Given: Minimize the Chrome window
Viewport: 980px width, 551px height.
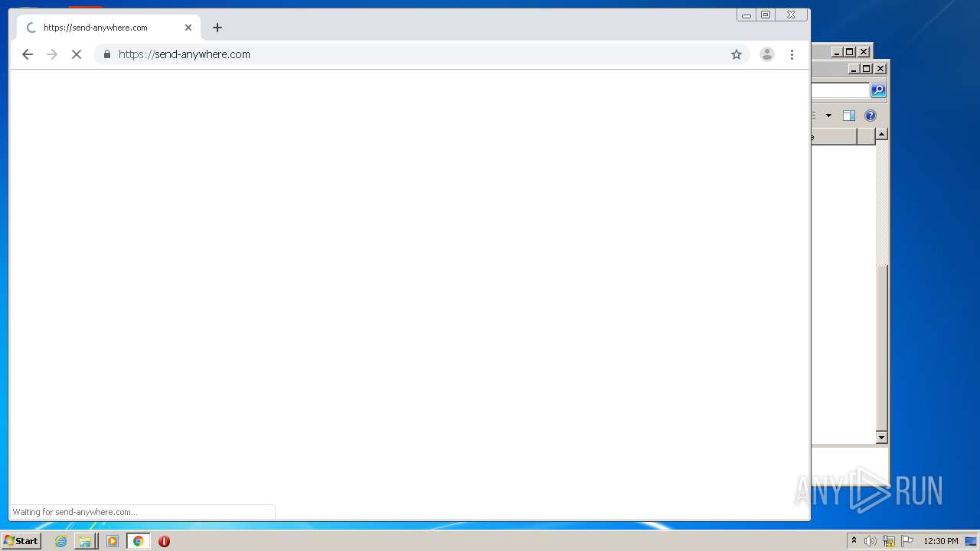Looking at the screenshot, I should 746,15.
